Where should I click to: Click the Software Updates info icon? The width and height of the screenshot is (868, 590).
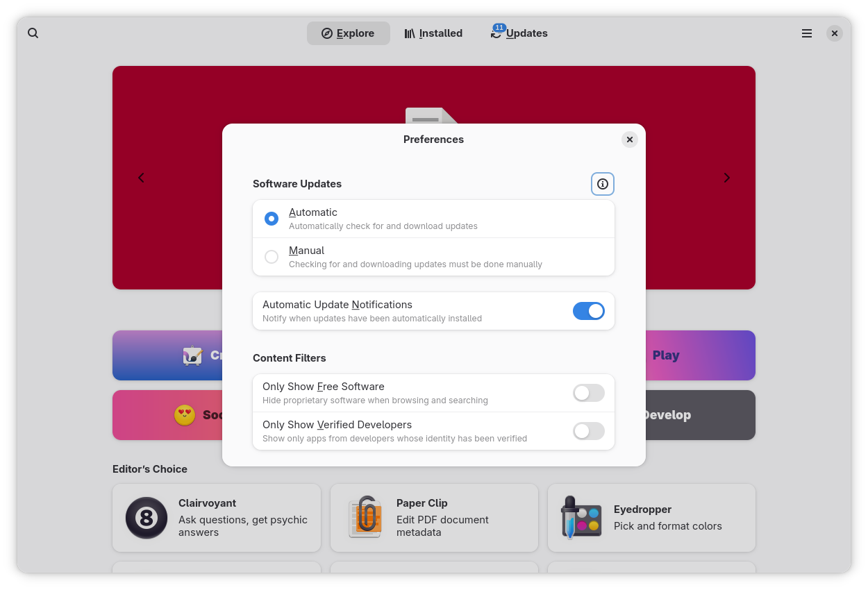602,184
